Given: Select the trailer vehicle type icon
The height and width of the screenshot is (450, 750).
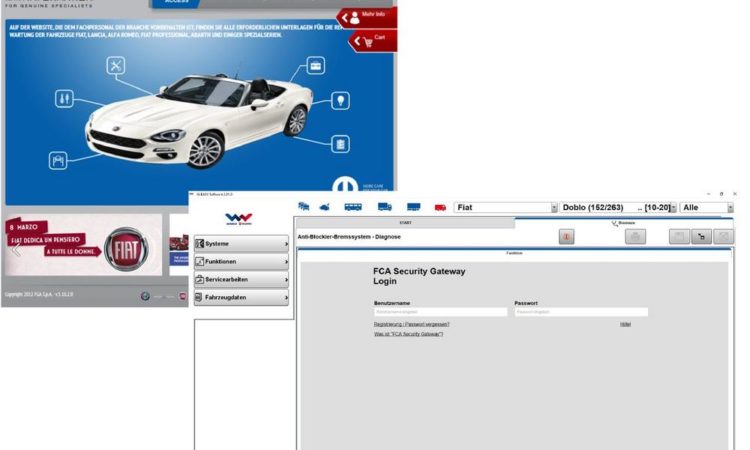Looking at the screenshot, I should tap(413, 207).
